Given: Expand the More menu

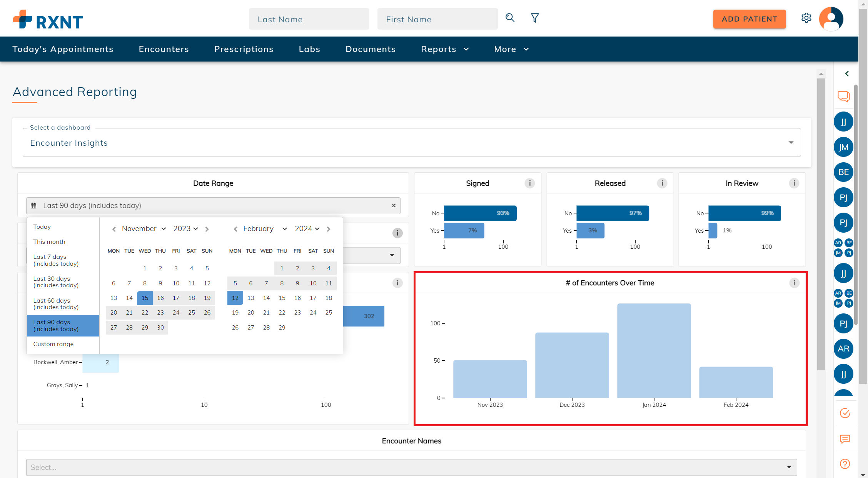Looking at the screenshot, I should point(511,49).
